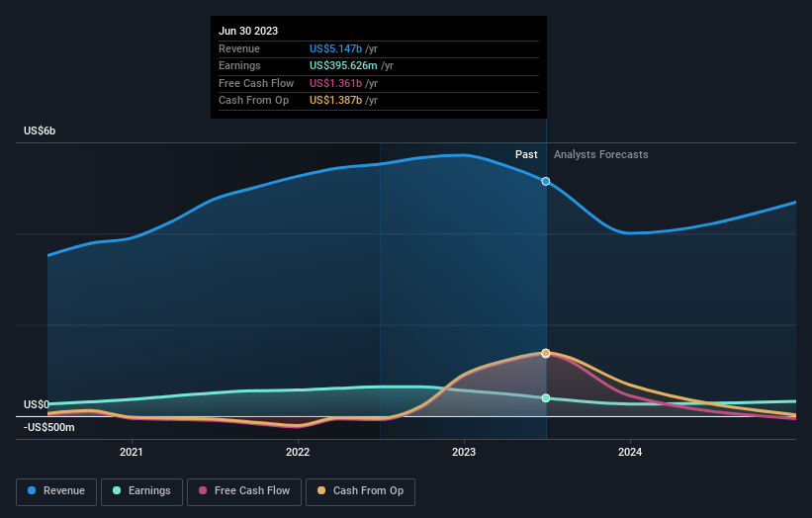Image resolution: width=812 pixels, height=518 pixels.
Task: Click the -US$500m axis label
Action: click(x=49, y=427)
